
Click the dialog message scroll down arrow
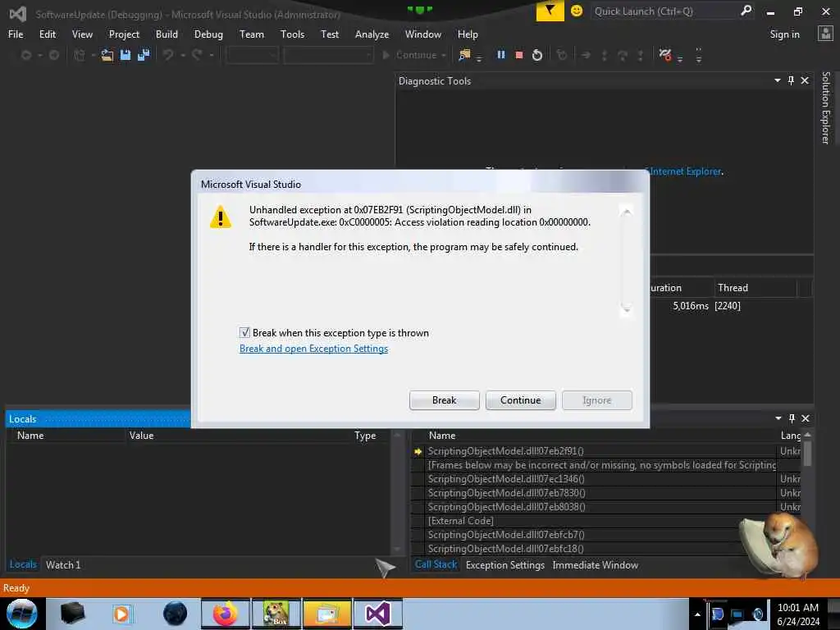(626, 309)
